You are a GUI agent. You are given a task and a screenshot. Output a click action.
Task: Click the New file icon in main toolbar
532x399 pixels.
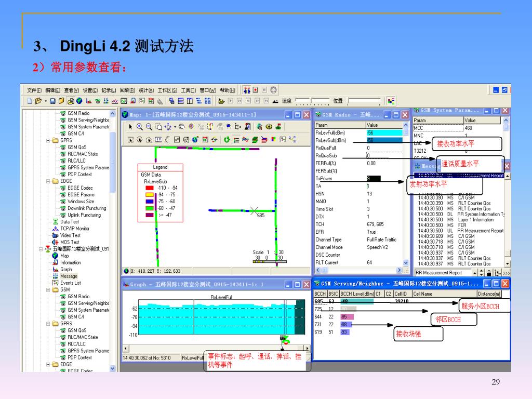30,101
